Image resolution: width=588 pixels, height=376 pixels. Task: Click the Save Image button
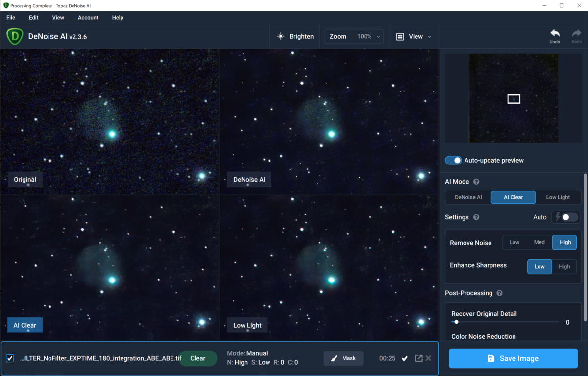[x=513, y=358]
